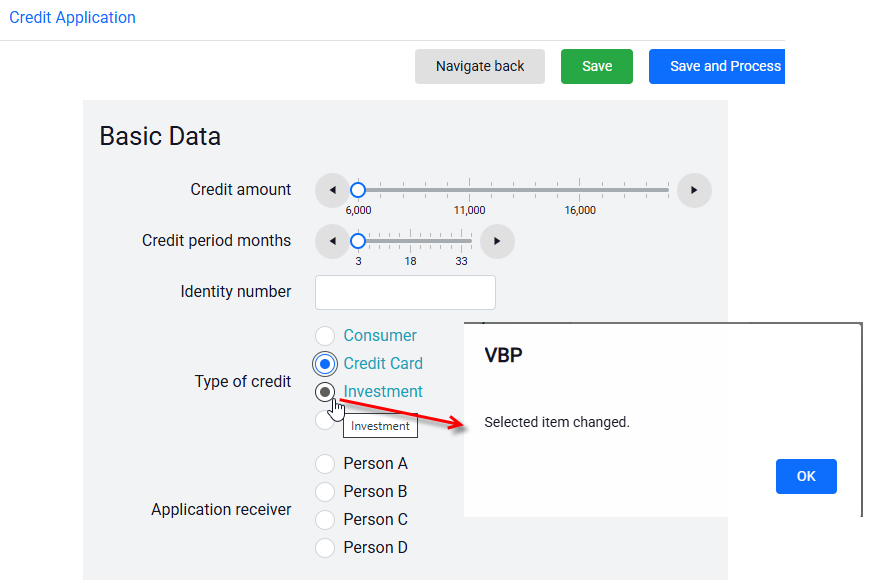The image size is (883, 580).
Task: Open the Credit Application link
Action: click(72, 17)
